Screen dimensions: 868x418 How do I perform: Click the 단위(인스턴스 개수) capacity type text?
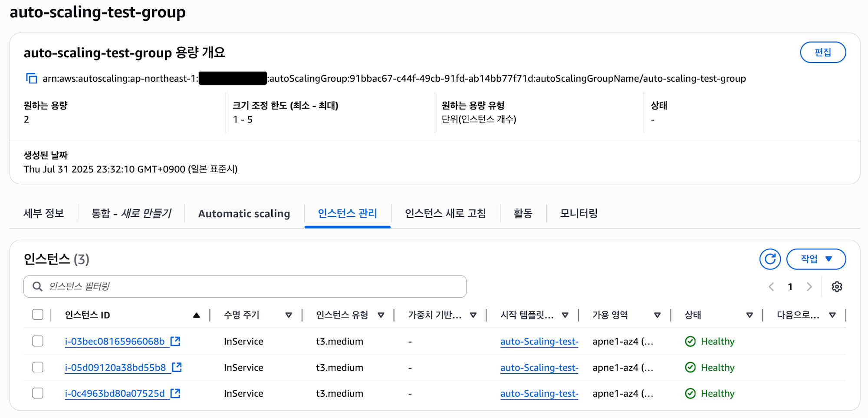tap(479, 119)
